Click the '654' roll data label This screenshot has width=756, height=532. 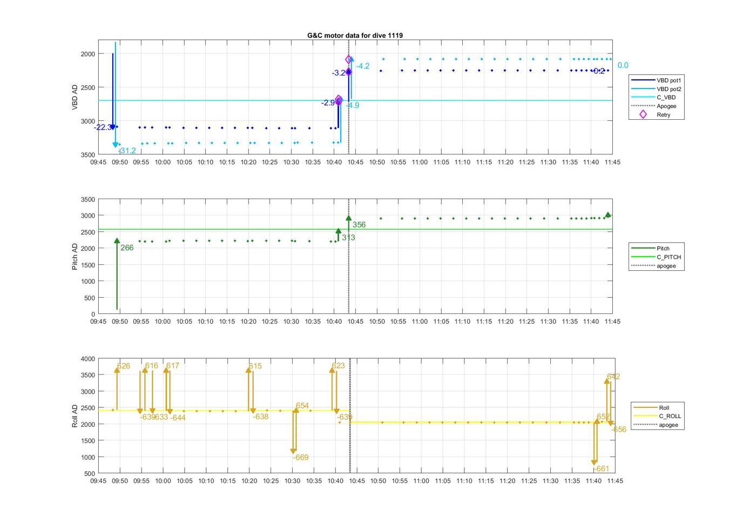point(302,406)
